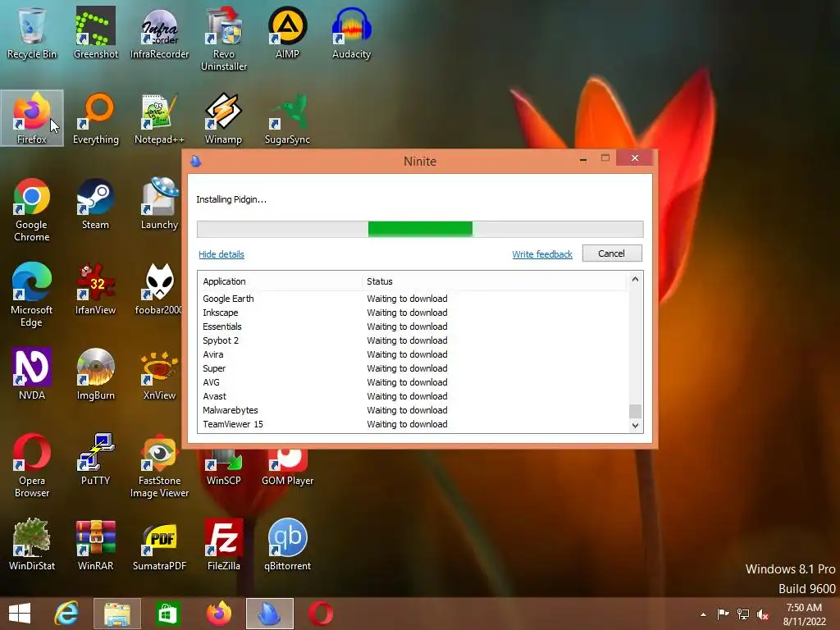Click the PuTTY desktop shortcut
The height and width of the screenshot is (630, 840).
[96, 459]
